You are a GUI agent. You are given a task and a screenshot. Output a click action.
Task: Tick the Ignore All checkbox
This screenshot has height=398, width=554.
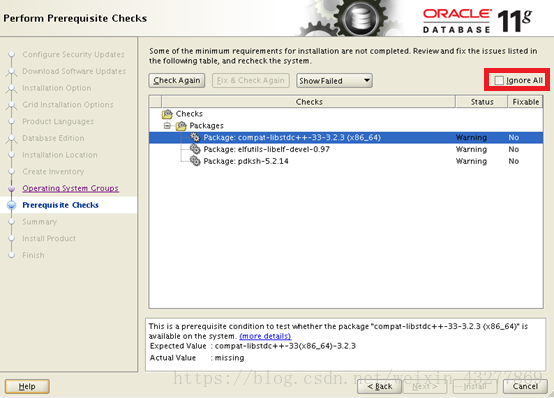[499, 81]
